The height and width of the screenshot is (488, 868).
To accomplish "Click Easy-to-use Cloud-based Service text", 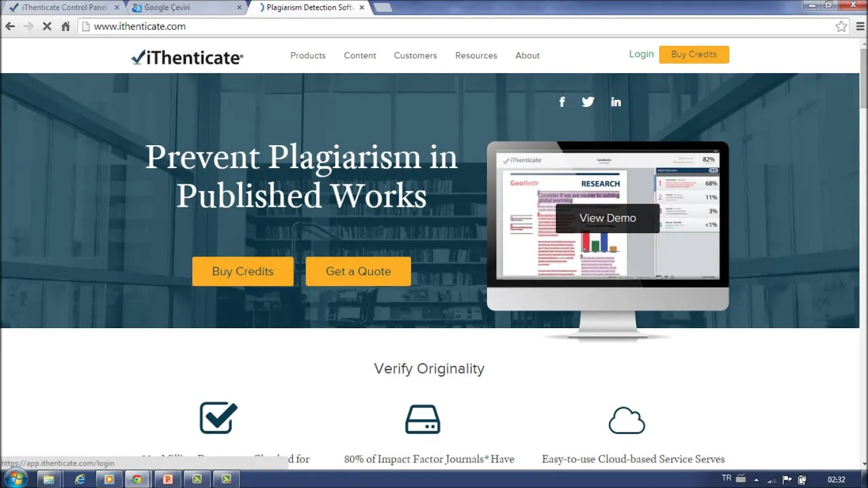I will (633, 460).
